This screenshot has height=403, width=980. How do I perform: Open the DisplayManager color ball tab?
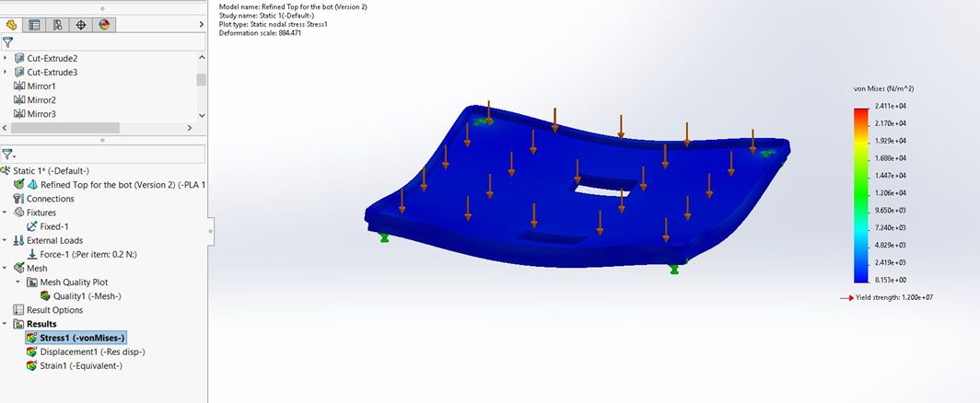coord(104,25)
